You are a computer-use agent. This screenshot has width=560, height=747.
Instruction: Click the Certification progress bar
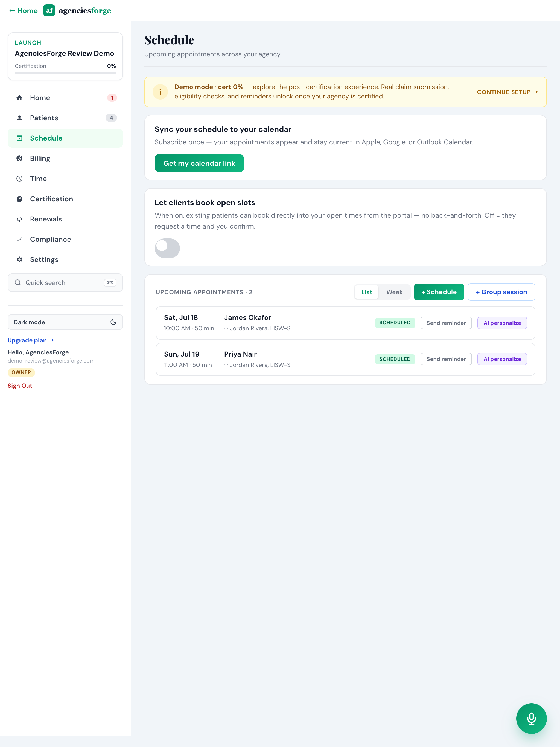[65, 73]
